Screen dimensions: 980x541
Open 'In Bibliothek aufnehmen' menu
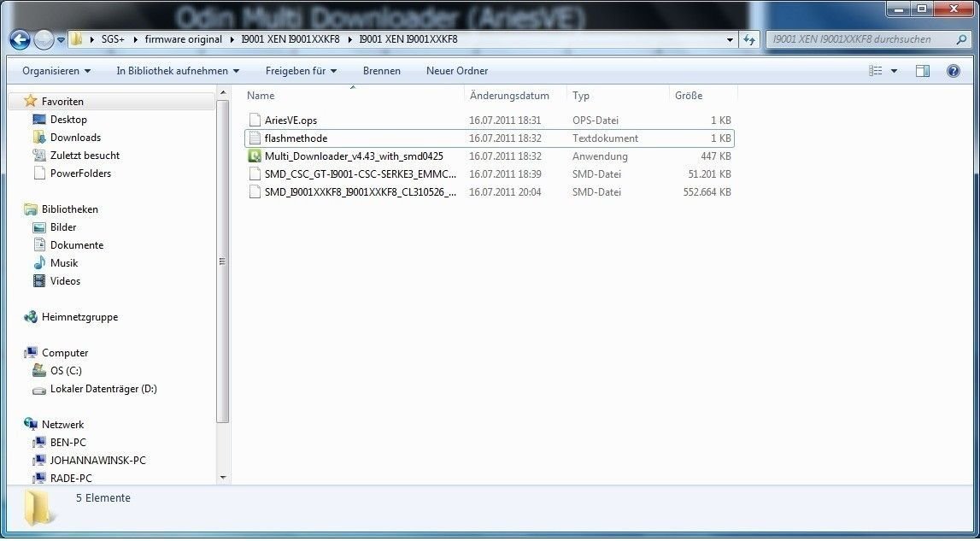click(x=178, y=71)
